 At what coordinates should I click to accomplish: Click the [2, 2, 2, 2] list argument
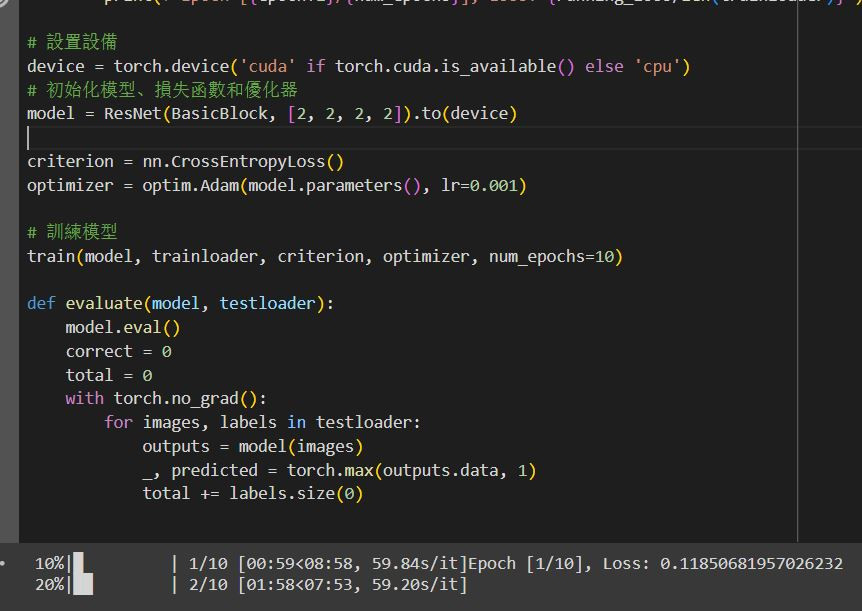point(345,114)
